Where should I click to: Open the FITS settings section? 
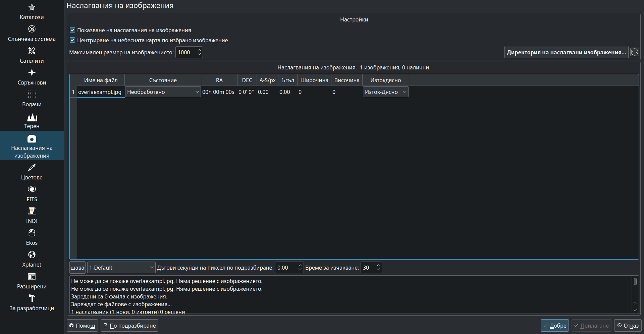click(32, 194)
